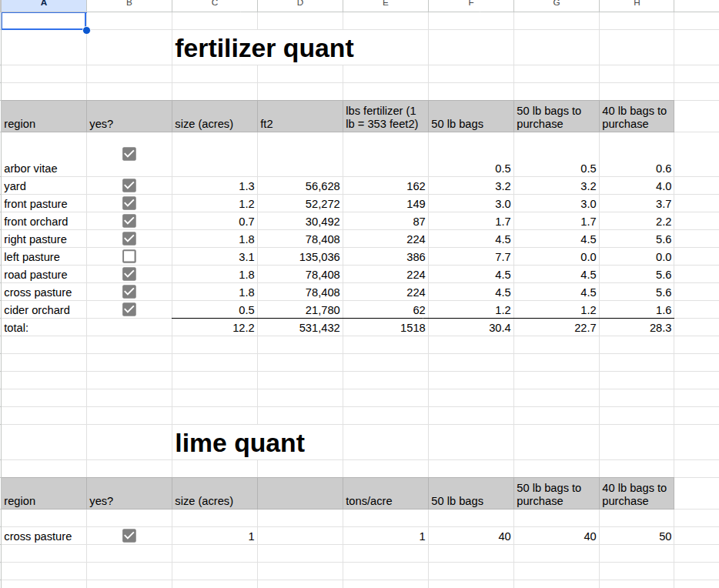Click the selected cell A1
719x588 pixels.
click(x=44, y=21)
